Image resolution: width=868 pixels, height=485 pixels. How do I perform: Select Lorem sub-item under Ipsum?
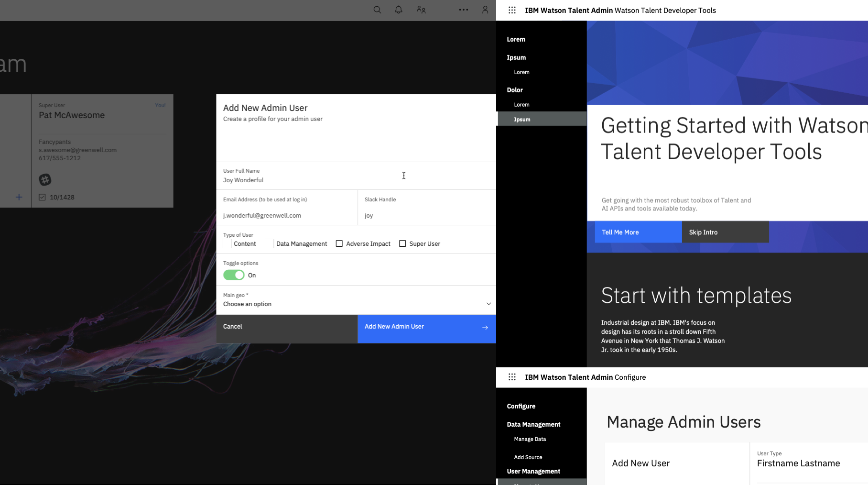click(521, 72)
